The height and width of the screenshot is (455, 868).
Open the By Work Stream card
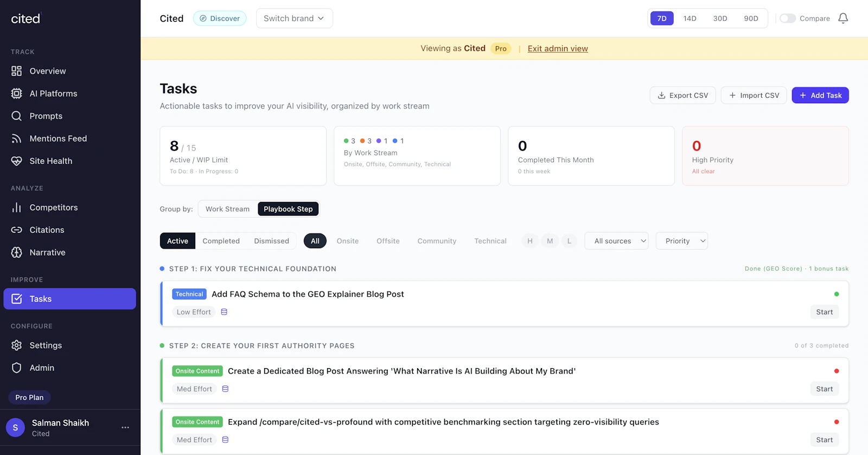click(417, 156)
